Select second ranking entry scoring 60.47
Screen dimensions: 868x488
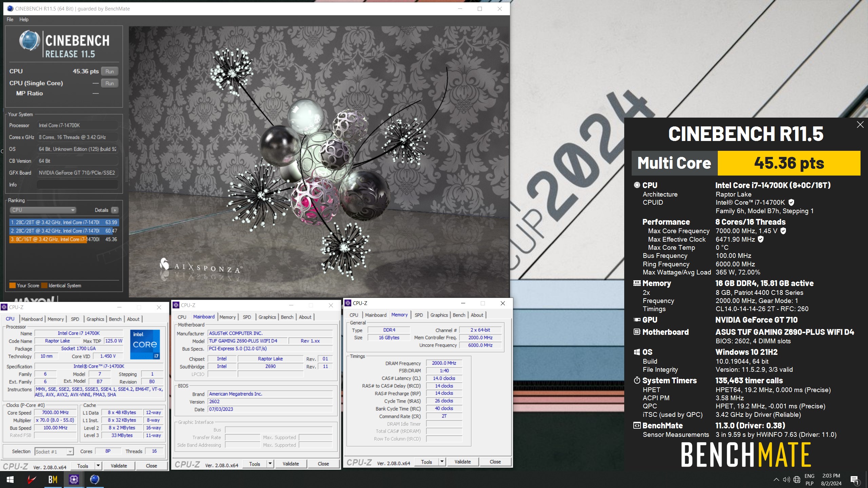point(64,231)
